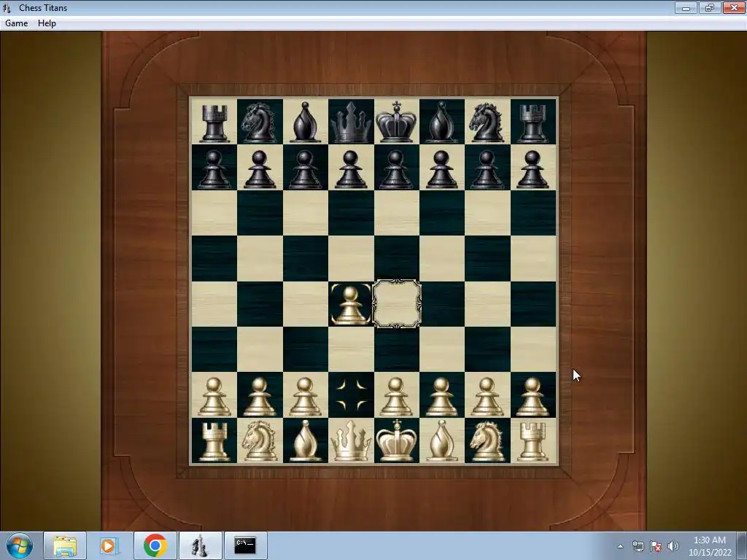
Task: Minimize the Chess Titans window
Action: (686, 7)
